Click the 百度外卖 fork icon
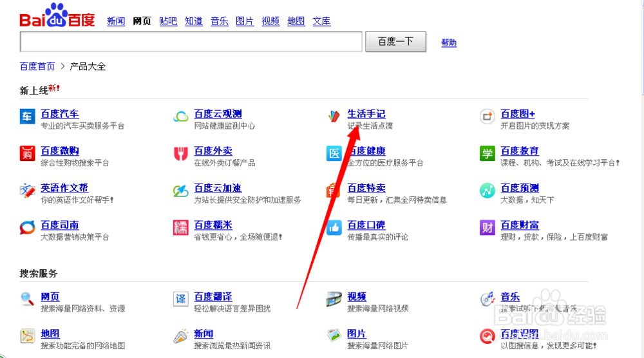Screen dimensions: 644x358 [181, 153]
